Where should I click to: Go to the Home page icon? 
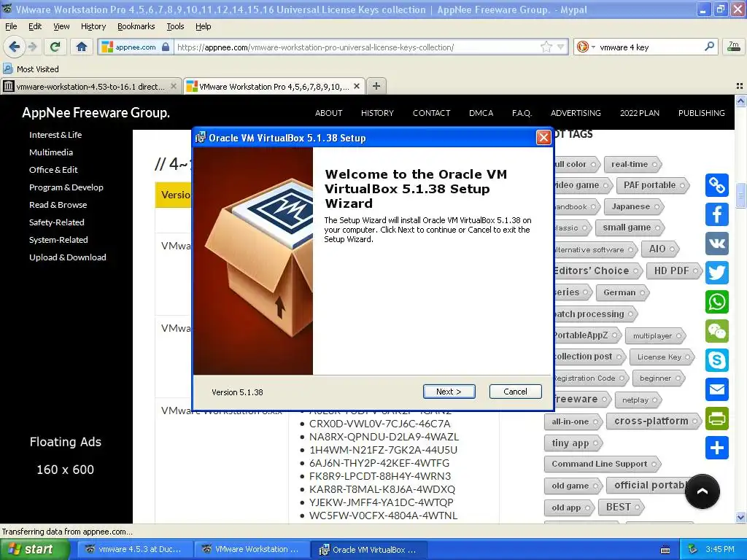pos(82,47)
